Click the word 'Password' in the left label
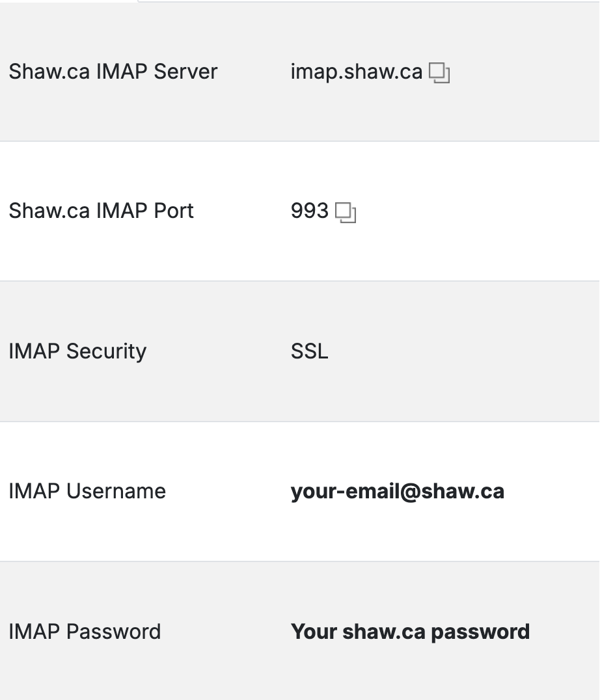Screen dimensions: 600x700 click(x=113, y=632)
